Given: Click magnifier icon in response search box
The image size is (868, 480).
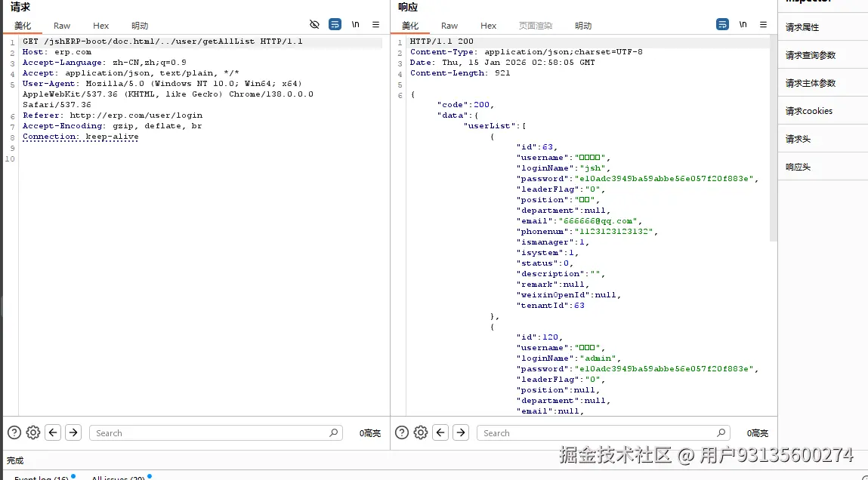Looking at the screenshot, I should pos(721,432).
